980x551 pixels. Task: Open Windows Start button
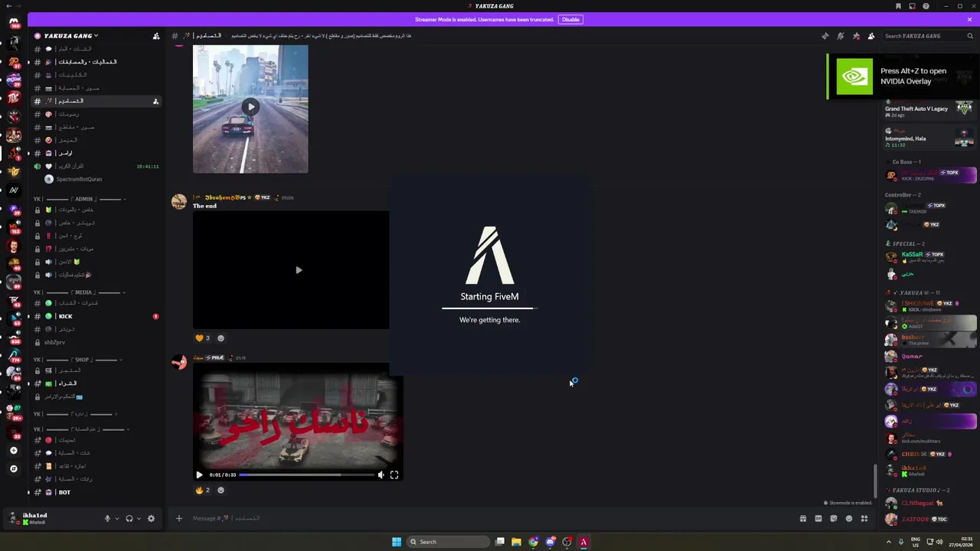[x=397, y=542]
